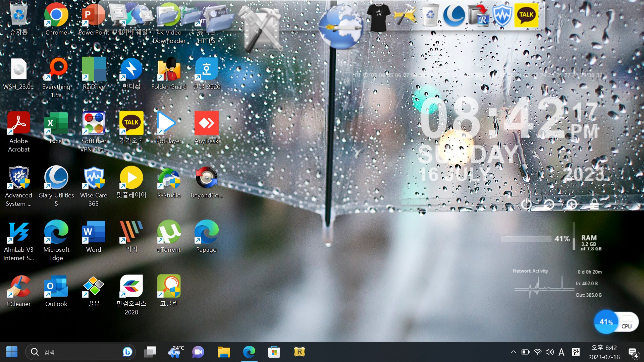Open Wise Care 365 desktop shortcut
The width and height of the screenshot is (644, 362).
[94, 186]
